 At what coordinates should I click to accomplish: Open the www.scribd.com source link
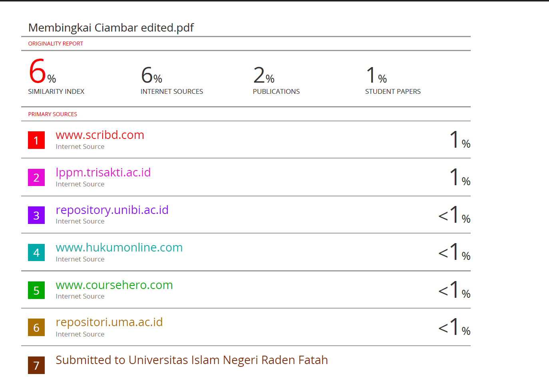coord(100,135)
